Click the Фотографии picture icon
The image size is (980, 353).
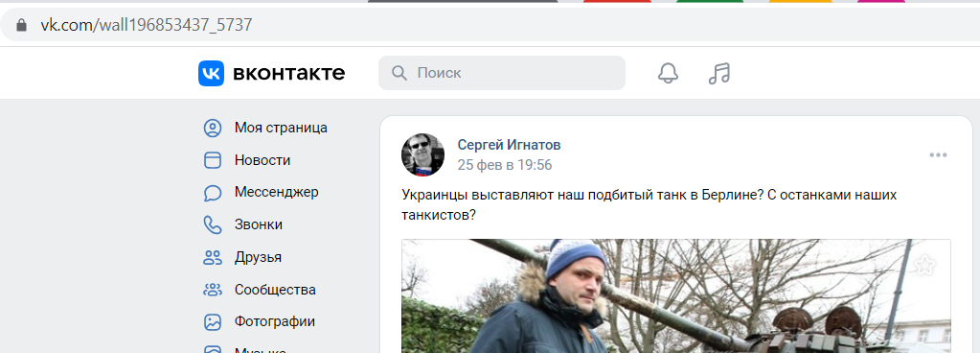tap(213, 322)
